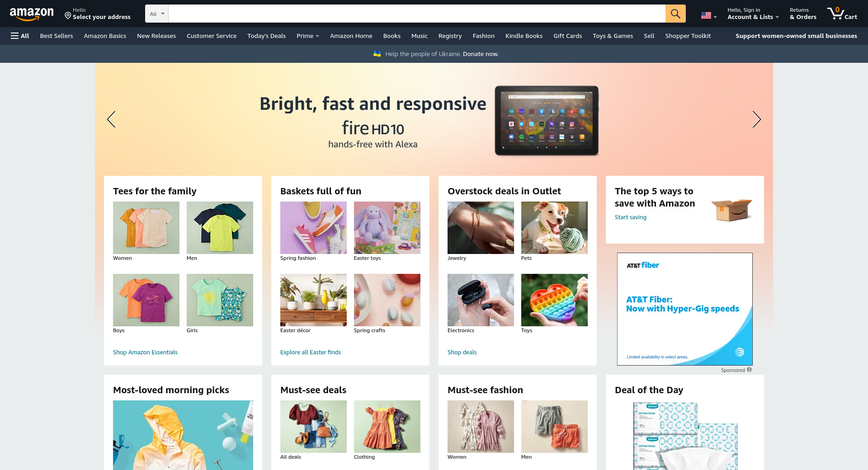Open the Gift Cards section
Image resolution: width=868 pixels, height=470 pixels.
567,36
